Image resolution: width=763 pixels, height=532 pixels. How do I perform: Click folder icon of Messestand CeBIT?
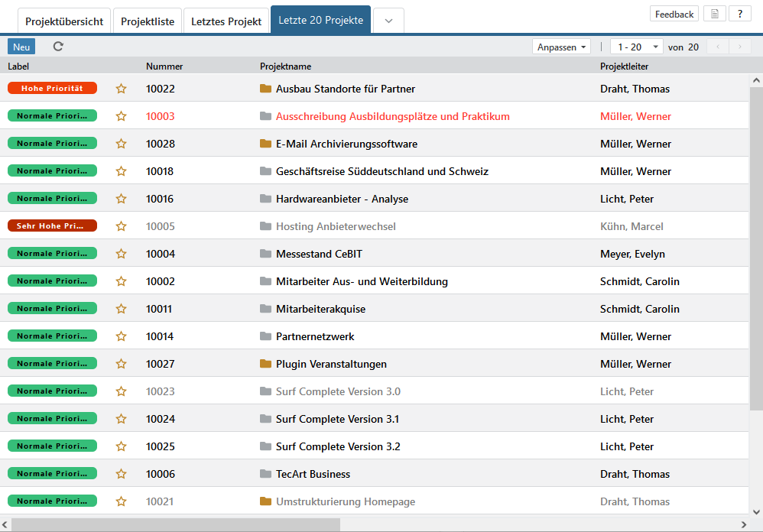tap(265, 254)
